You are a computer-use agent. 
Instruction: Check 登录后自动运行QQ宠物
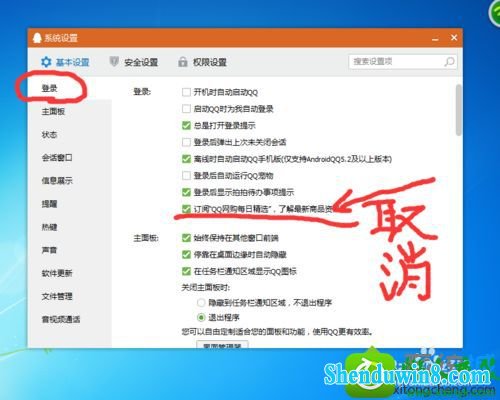tap(186, 175)
